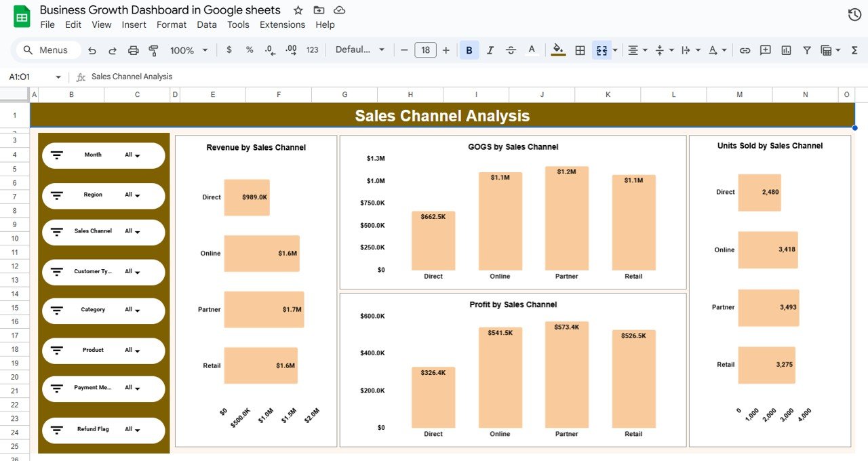Select the Borders icon
868x461 pixels.
(x=580, y=49)
